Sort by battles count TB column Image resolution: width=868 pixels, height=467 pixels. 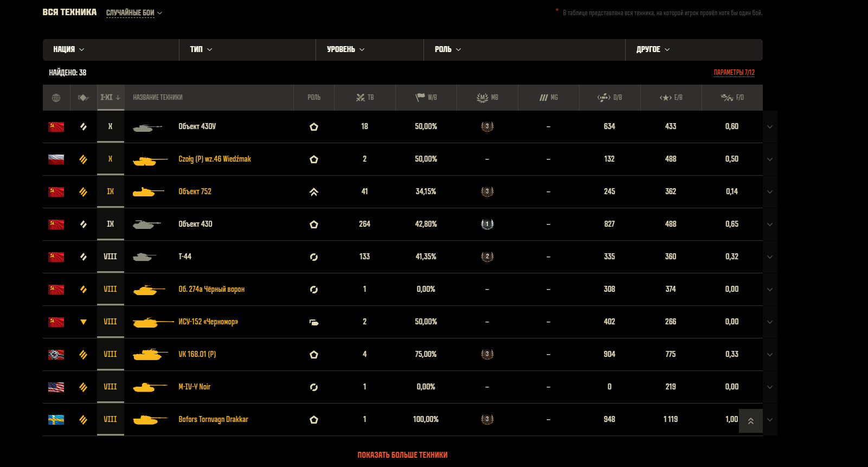pos(365,98)
